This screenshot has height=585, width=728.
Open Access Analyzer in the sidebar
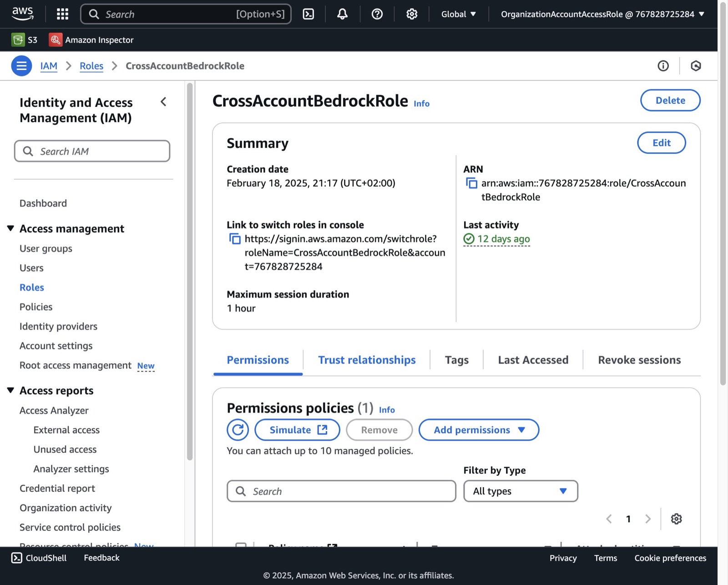coord(54,411)
